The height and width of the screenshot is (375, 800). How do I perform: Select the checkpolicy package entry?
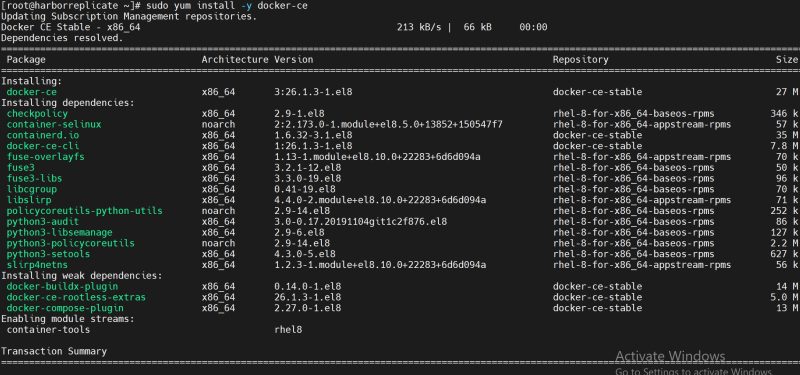pyautogui.click(x=37, y=114)
